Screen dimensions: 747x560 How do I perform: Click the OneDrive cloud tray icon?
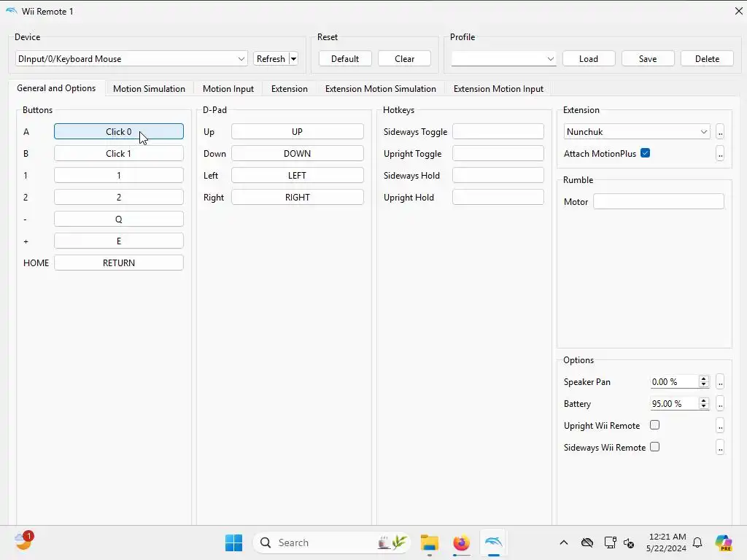click(x=587, y=542)
